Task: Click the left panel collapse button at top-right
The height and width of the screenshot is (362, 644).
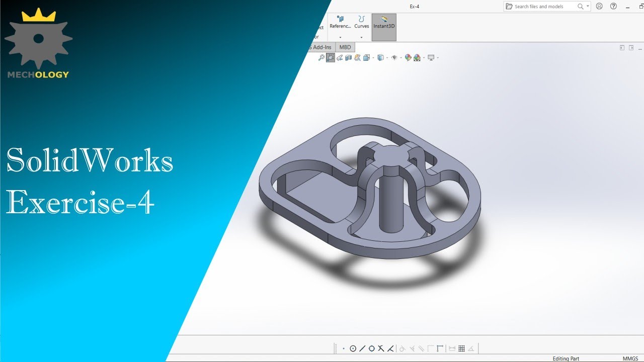Action: tap(622, 48)
